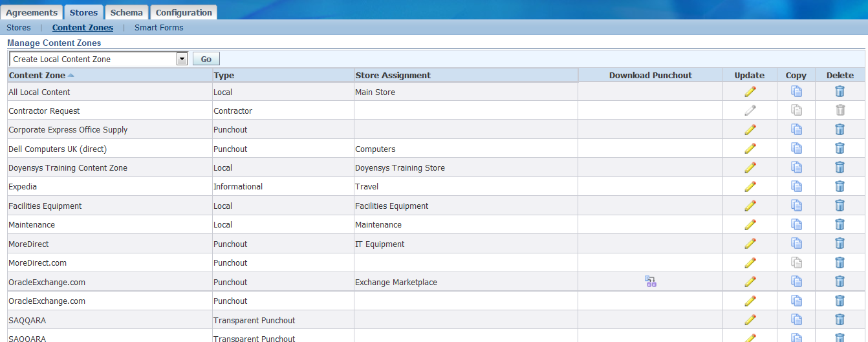Image resolution: width=868 pixels, height=342 pixels.
Task: Update the All Local Content zone
Action: pyautogui.click(x=750, y=92)
